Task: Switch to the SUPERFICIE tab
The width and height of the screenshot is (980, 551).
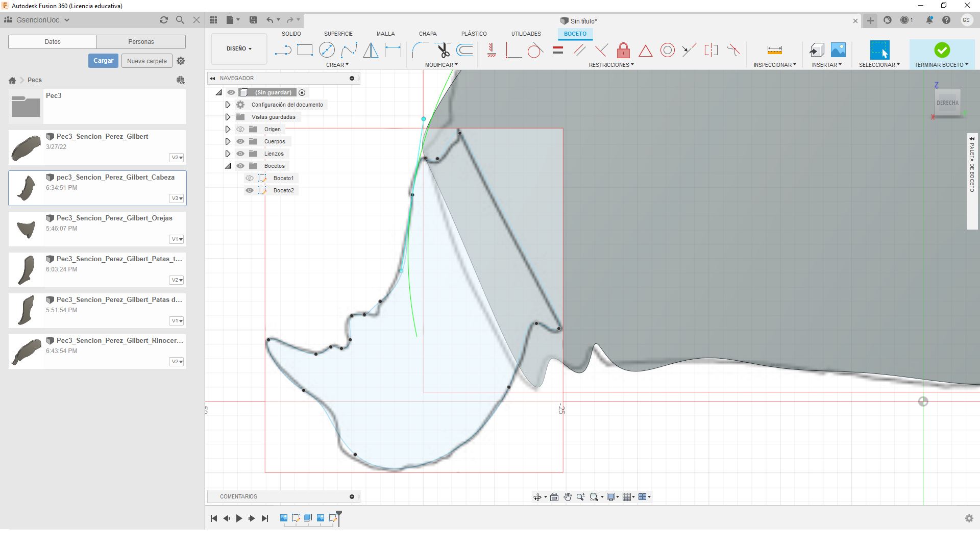Action: [x=338, y=34]
